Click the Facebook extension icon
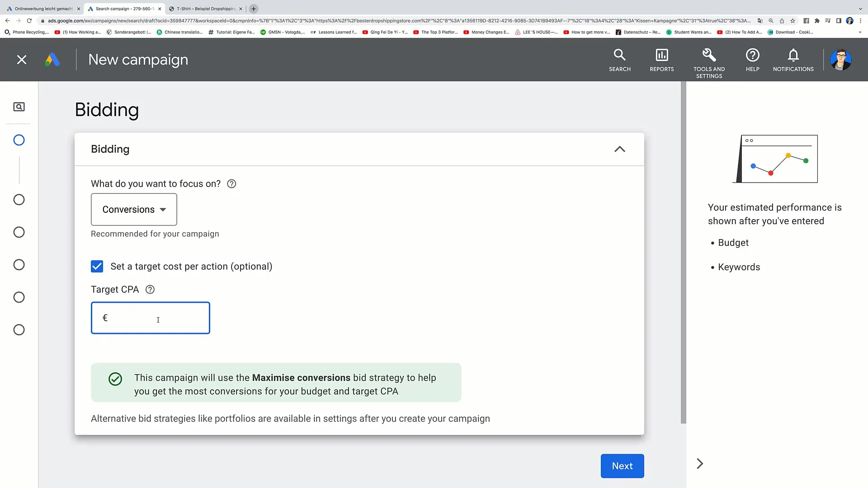The height and width of the screenshot is (488, 868). [806, 21]
